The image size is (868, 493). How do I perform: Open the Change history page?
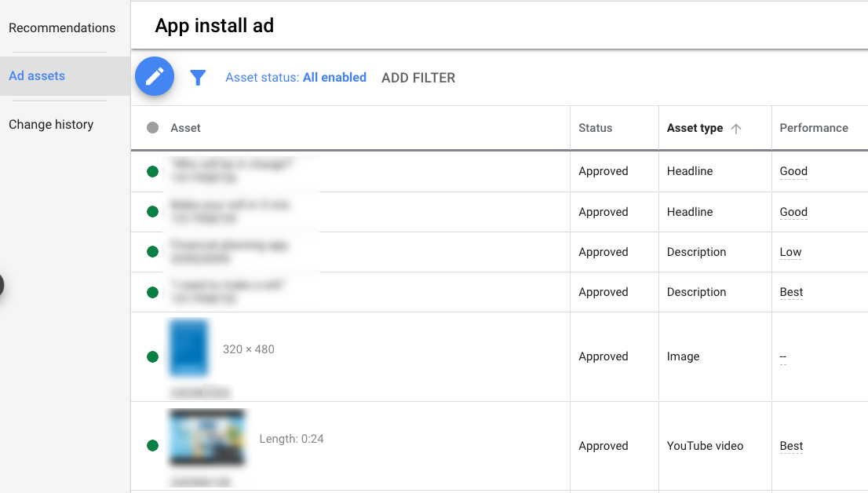51,124
